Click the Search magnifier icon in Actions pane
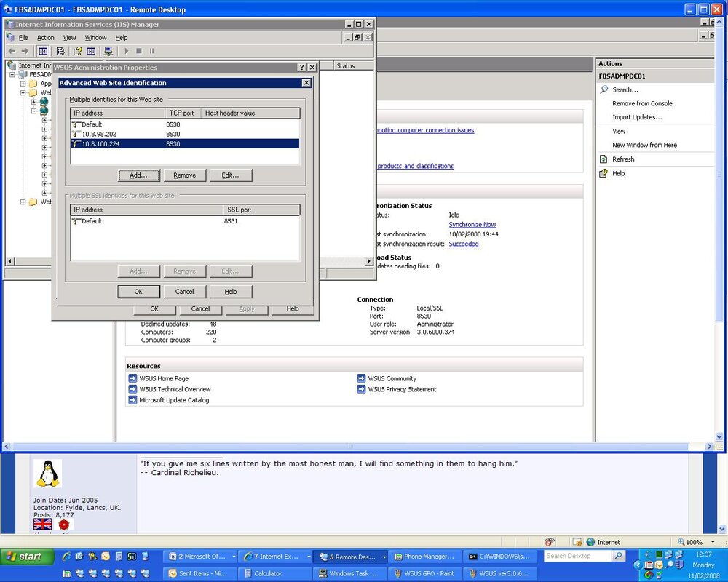Screen dimensions: 728x582 coord(604,89)
